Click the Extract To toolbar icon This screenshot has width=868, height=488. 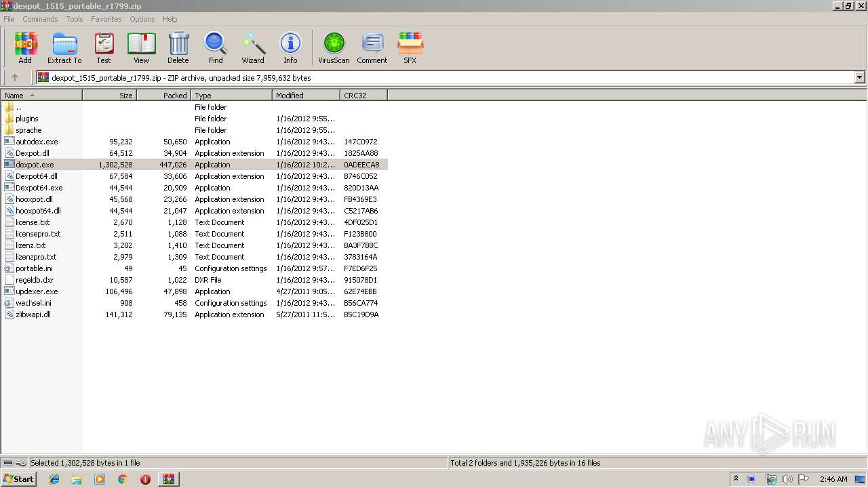[64, 47]
